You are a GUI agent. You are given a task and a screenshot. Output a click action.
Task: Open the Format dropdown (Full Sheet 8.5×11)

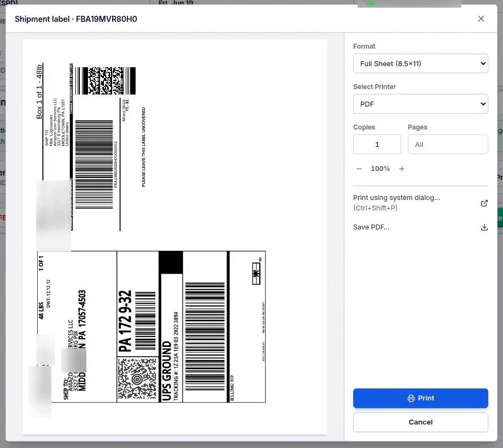pyautogui.click(x=420, y=63)
